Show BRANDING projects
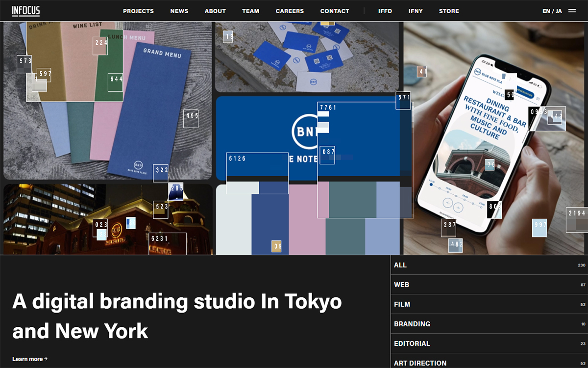 (412, 324)
